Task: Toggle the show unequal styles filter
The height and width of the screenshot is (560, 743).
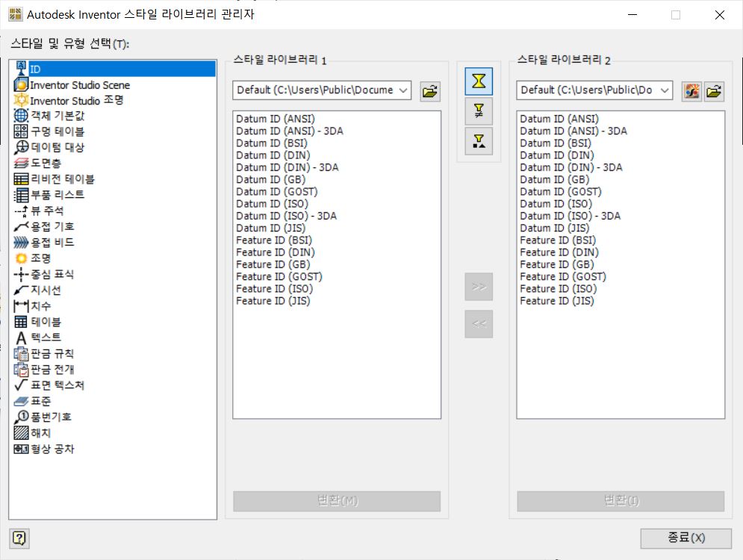Action: tap(479, 111)
